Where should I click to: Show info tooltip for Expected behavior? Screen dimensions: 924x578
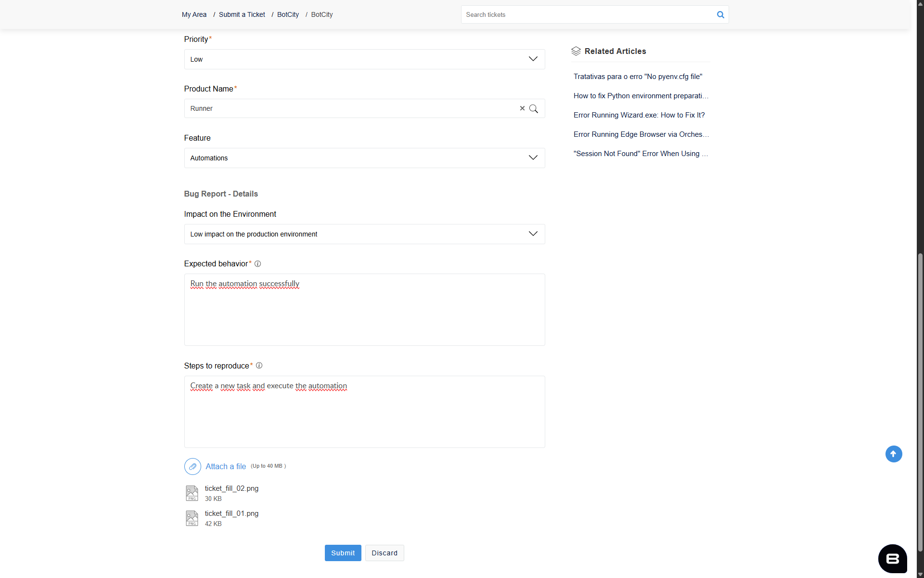pyautogui.click(x=257, y=263)
